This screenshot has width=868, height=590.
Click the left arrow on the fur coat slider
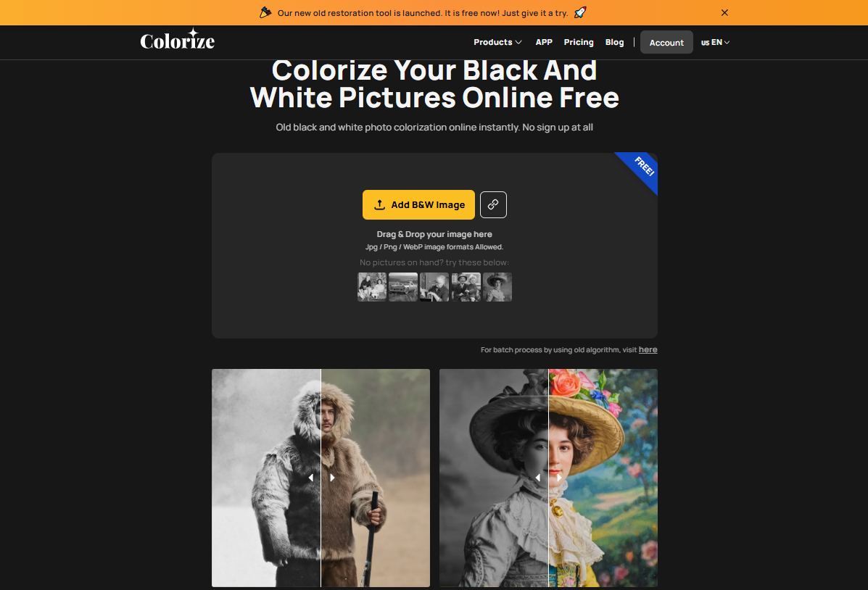point(310,478)
